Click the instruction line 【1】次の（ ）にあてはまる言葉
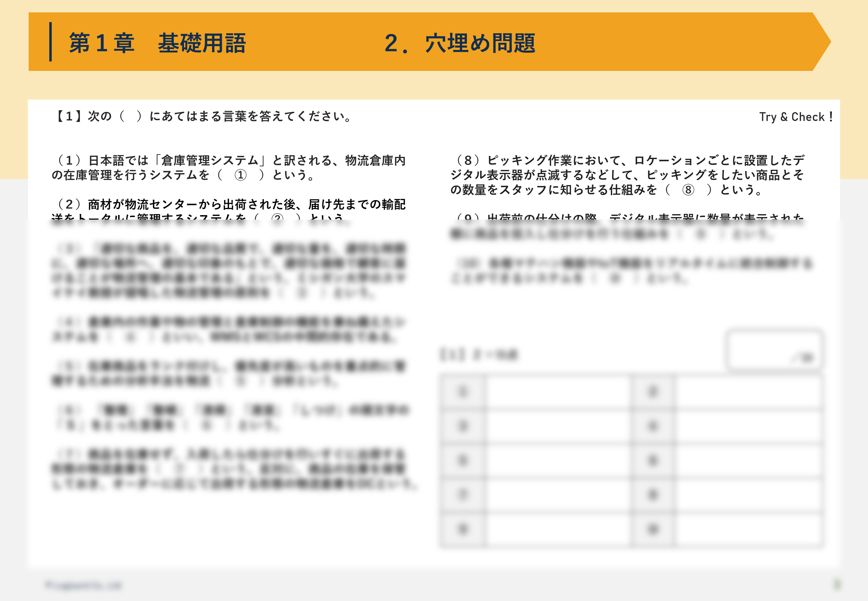The width and height of the screenshot is (868, 601). pos(203,117)
